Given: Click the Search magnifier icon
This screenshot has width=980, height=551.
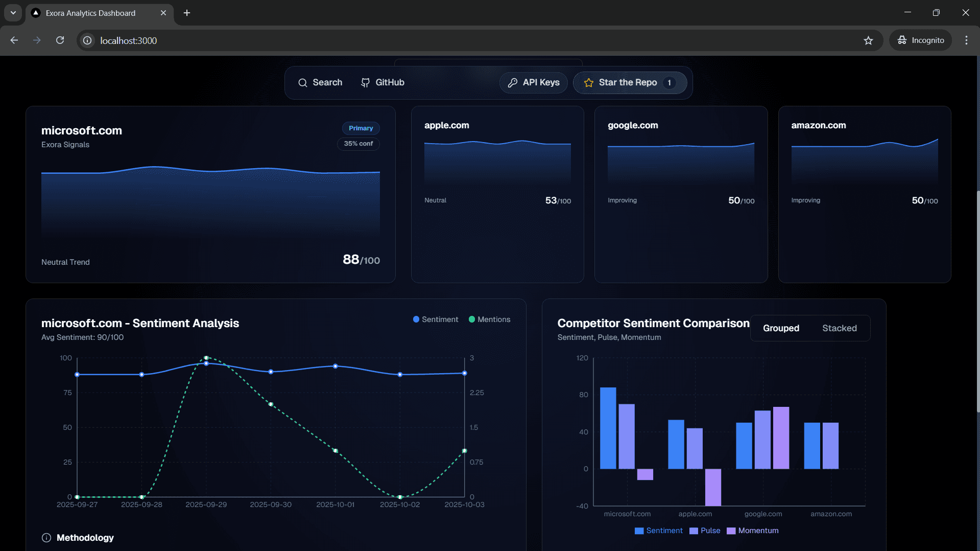Looking at the screenshot, I should pyautogui.click(x=303, y=83).
